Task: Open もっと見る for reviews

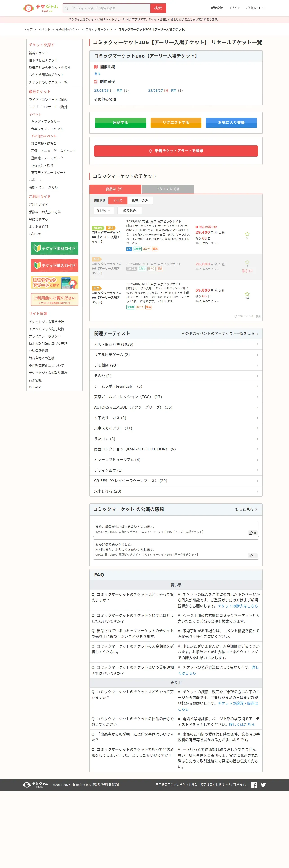Action: point(246,509)
